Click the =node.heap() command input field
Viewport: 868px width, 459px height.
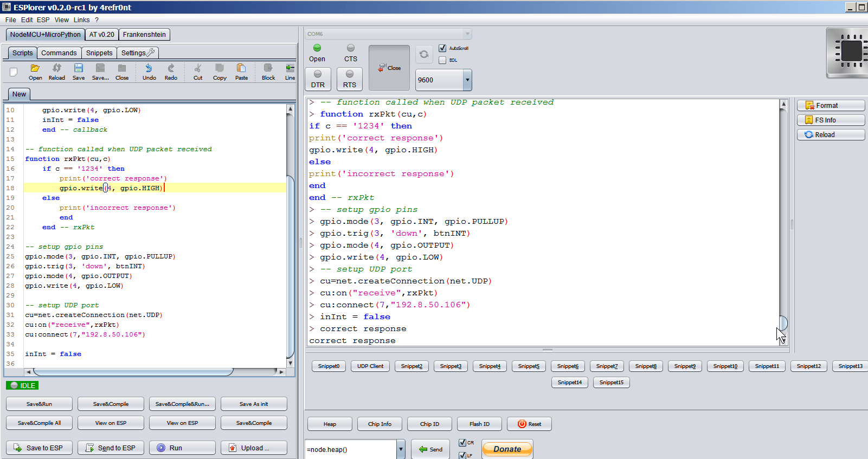click(351, 449)
